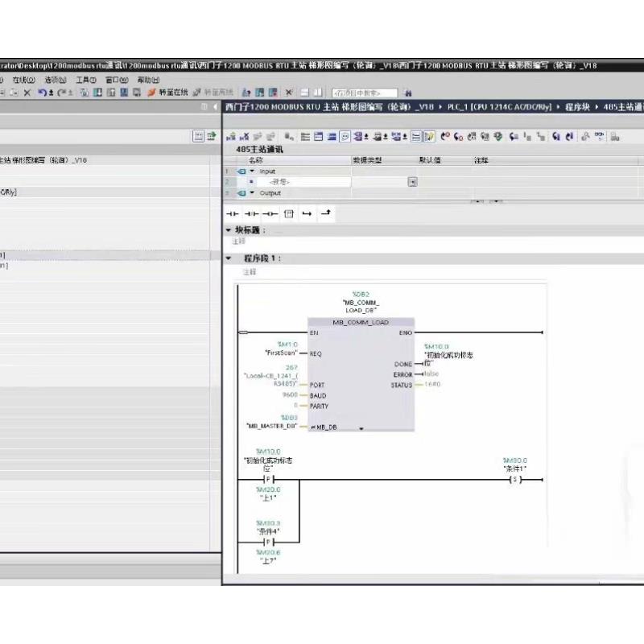644x644 pixels.
Task: Click interface pane collapse-up arrow
Action: pyautogui.click(x=477, y=200)
